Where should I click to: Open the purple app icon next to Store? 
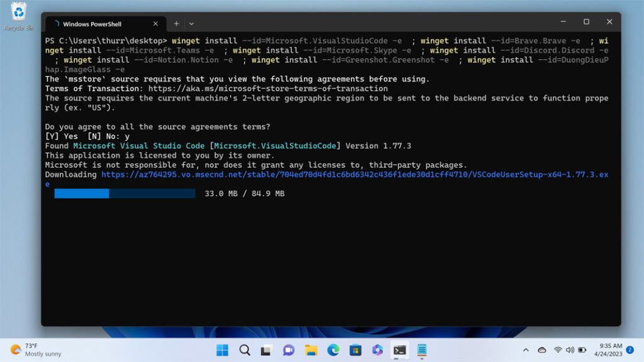(377, 350)
